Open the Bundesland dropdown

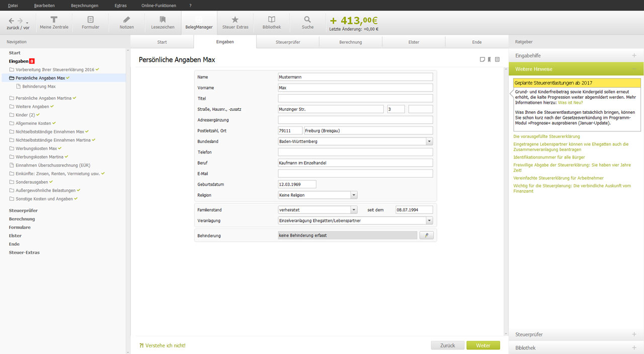tap(429, 141)
